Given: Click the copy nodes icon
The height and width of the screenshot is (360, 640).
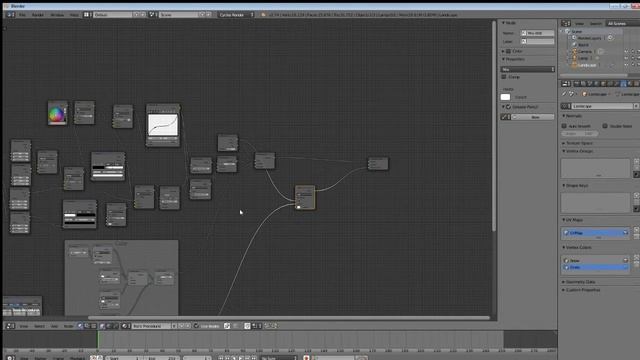Looking at the screenshot, I should [x=268, y=326].
